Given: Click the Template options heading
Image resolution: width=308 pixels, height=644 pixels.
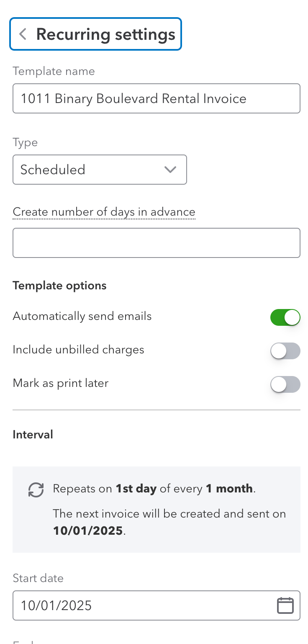Looking at the screenshot, I should pyautogui.click(x=59, y=286).
